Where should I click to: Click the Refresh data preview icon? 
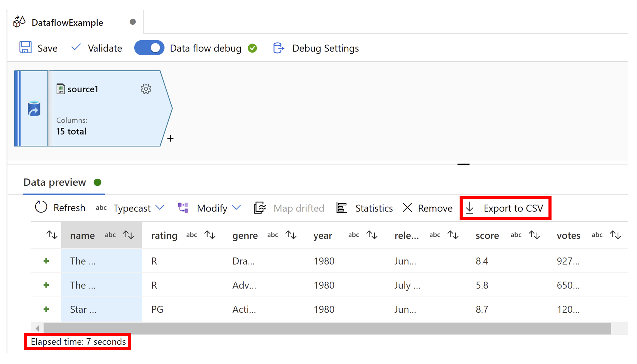click(x=41, y=207)
